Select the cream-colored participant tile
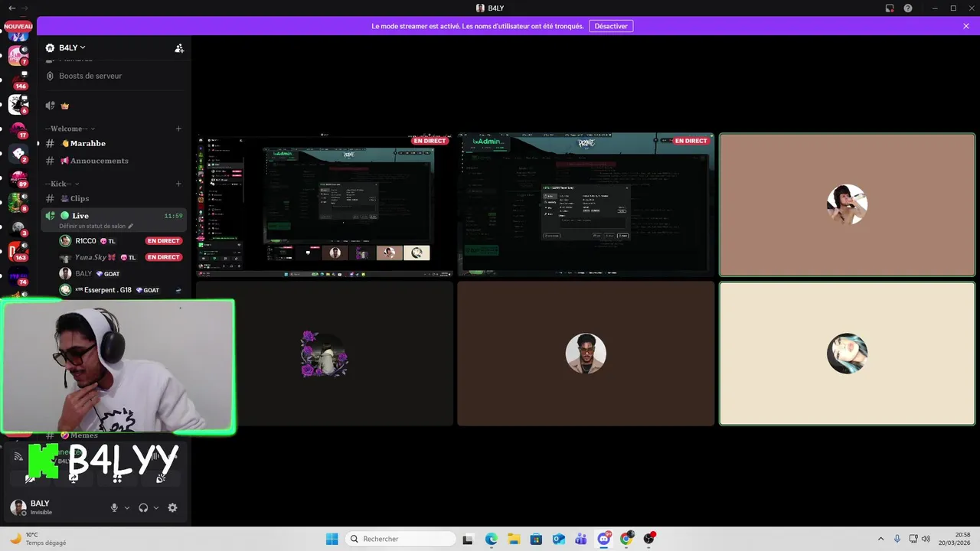 click(x=847, y=354)
